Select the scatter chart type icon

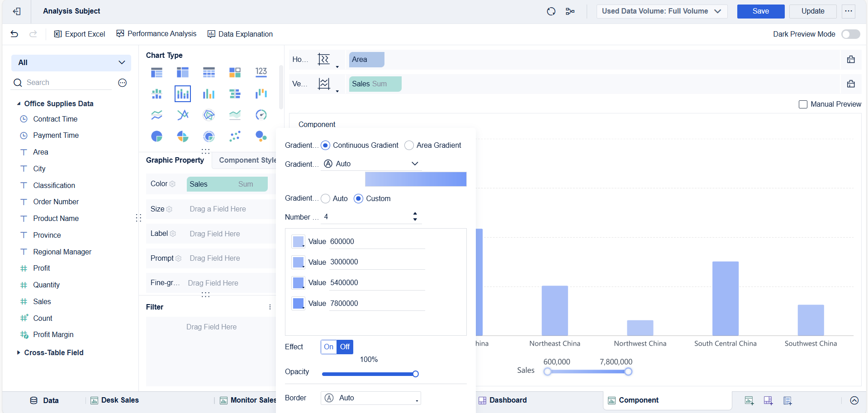[x=235, y=136]
